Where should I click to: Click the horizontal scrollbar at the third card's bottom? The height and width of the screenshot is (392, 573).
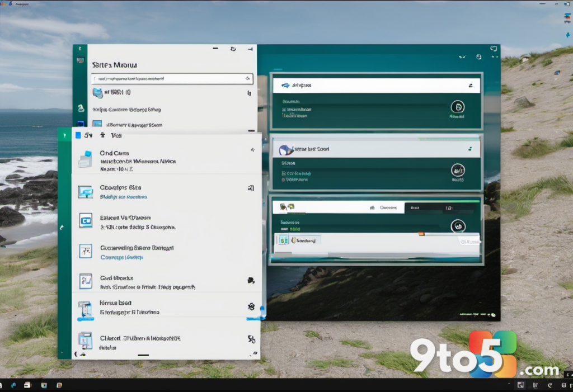(x=377, y=255)
